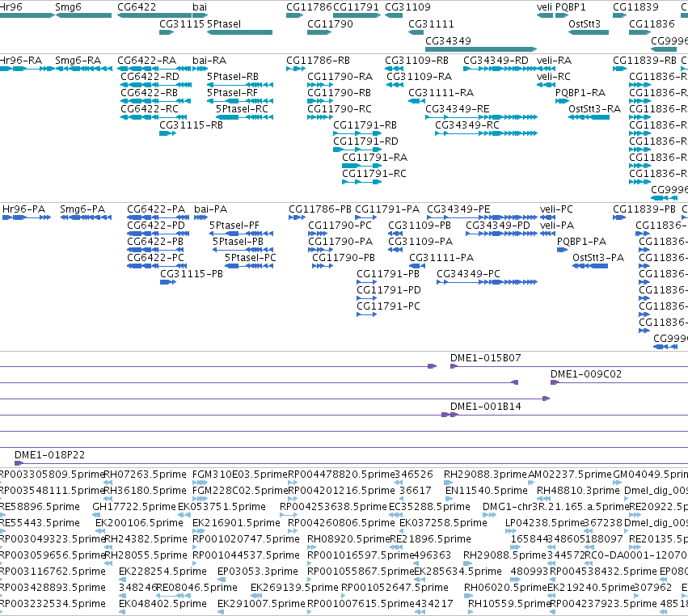Viewport: 688px width, 616px height.
Task: Select the CG34349-PE protein label
Action: [458, 209]
